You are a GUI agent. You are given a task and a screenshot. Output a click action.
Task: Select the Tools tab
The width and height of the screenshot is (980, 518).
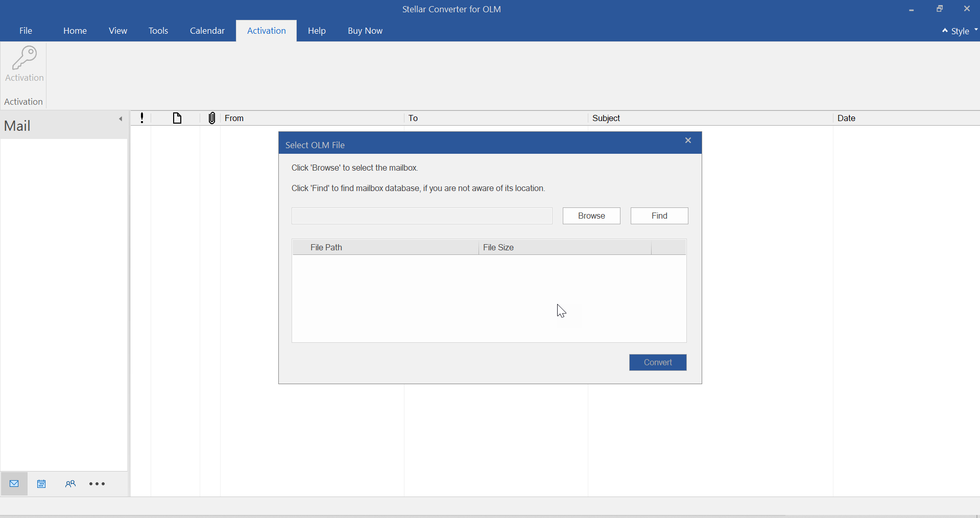pyautogui.click(x=158, y=31)
